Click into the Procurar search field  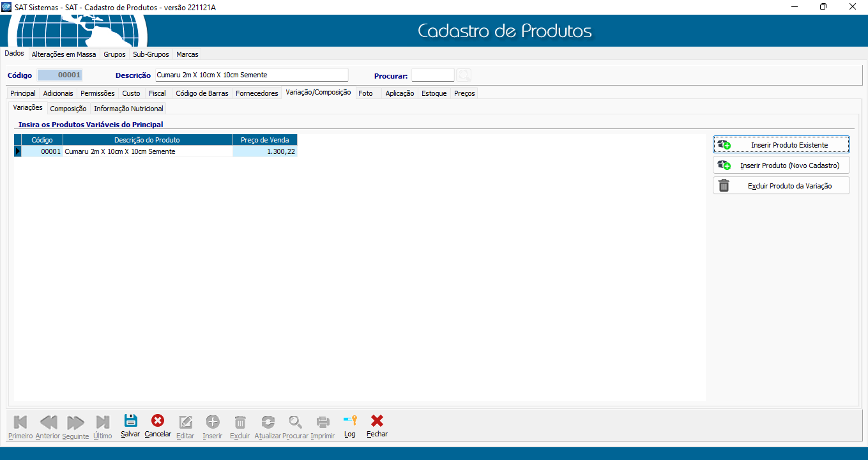(432, 75)
